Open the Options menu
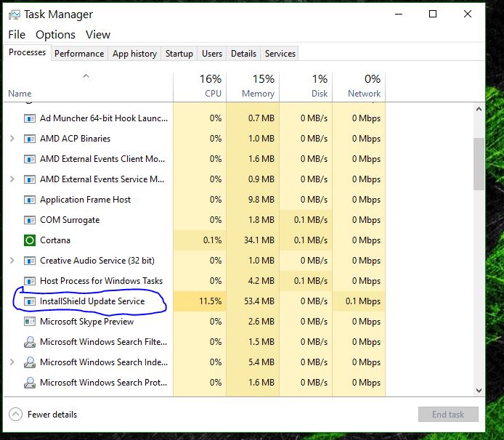 point(55,35)
